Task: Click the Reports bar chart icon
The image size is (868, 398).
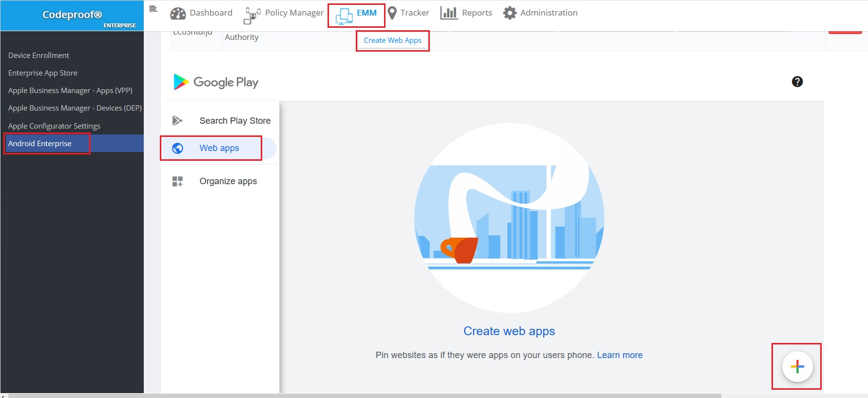Action: [449, 13]
